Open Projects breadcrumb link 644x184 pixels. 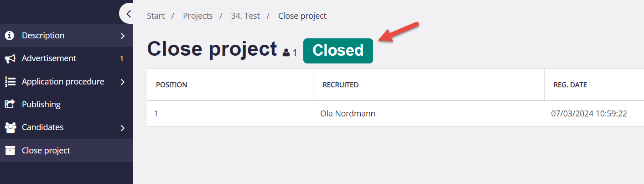(198, 16)
